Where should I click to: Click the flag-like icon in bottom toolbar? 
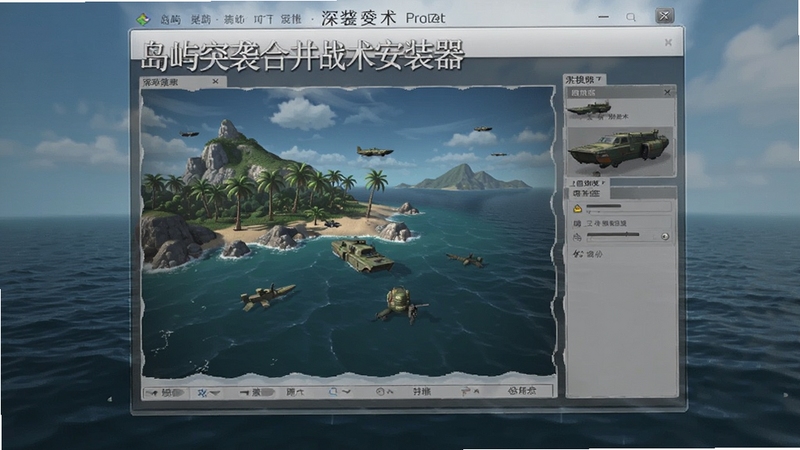tap(466, 392)
